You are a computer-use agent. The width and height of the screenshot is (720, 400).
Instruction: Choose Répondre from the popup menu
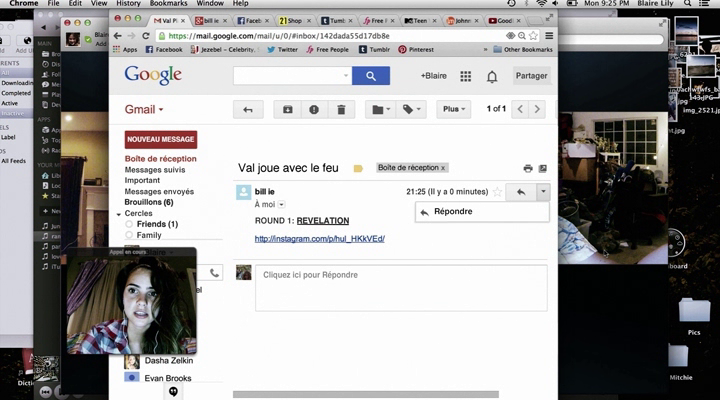coord(482,212)
